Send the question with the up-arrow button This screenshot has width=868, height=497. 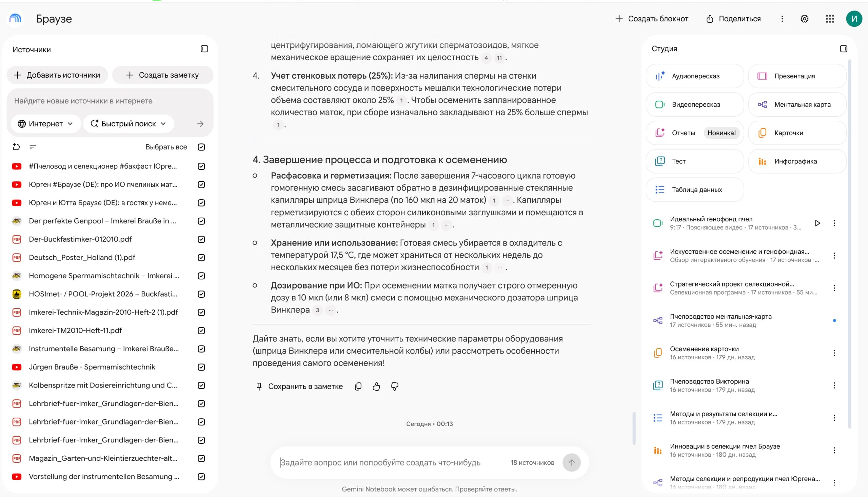(571, 462)
